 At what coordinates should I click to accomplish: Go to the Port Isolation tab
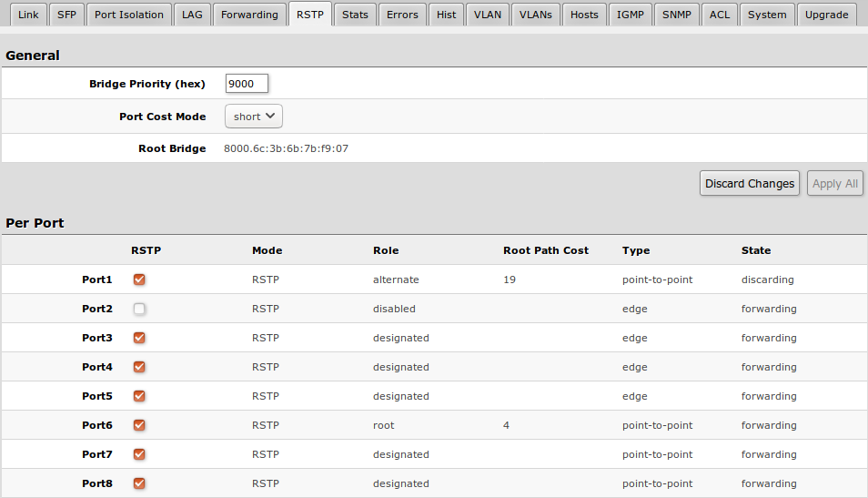pos(129,15)
